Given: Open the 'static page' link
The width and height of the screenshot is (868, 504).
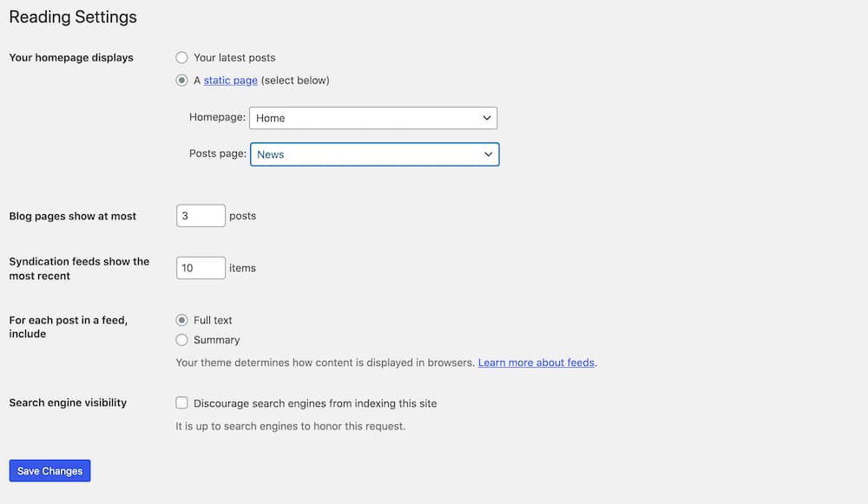Looking at the screenshot, I should [x=229, y=79].
